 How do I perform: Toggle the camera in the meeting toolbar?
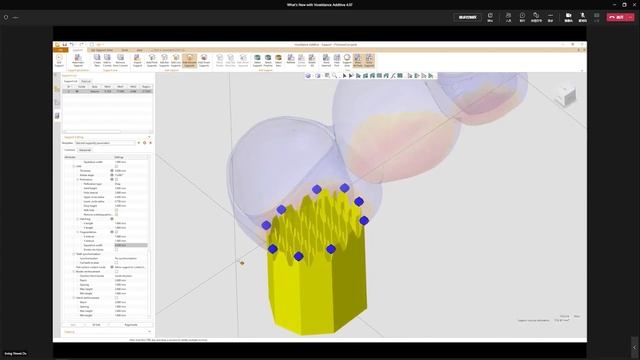pos(568,17)
